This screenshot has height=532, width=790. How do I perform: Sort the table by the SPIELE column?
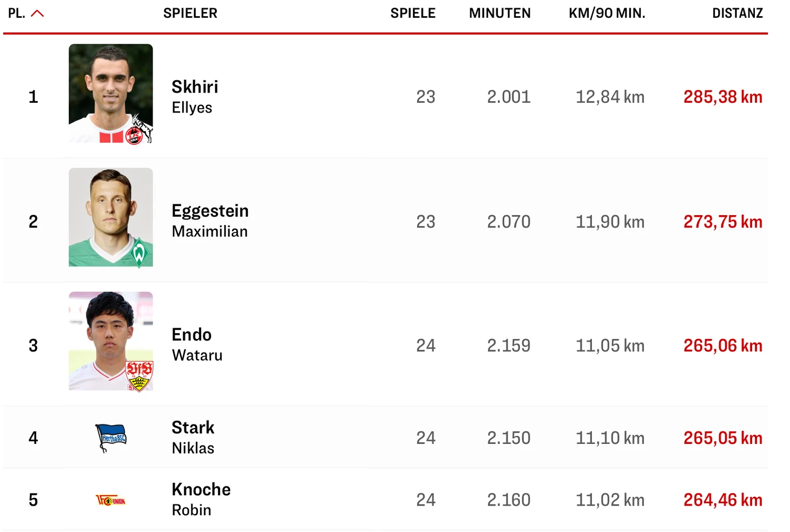(x=412, y=14)
